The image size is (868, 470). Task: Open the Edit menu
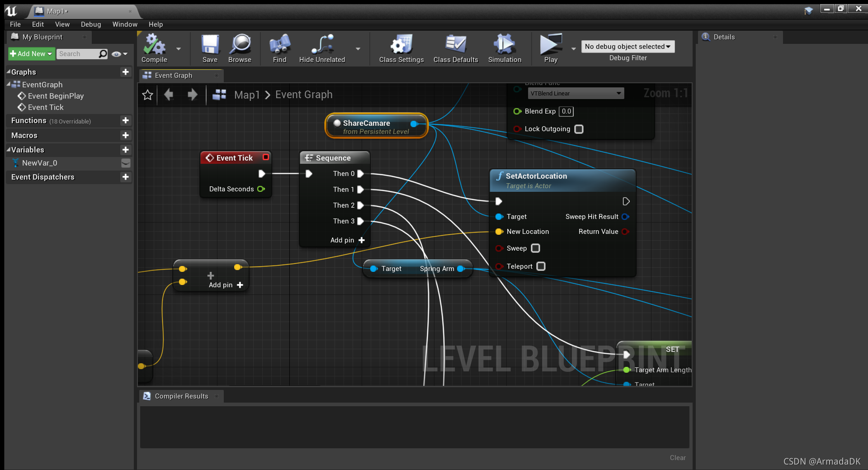(x=38, y=24)
